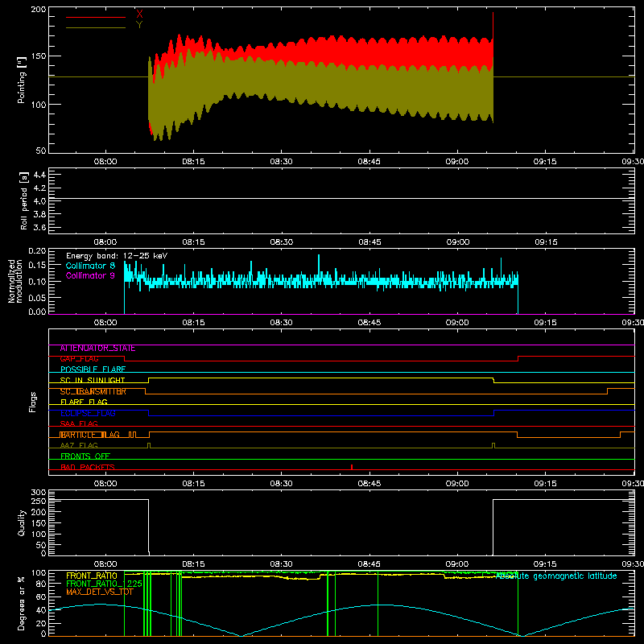The width and height of the screenshot is (644, 644).
Task: Click the green FRONT_RATIO_1225 legend label
Action: (104, 584)
